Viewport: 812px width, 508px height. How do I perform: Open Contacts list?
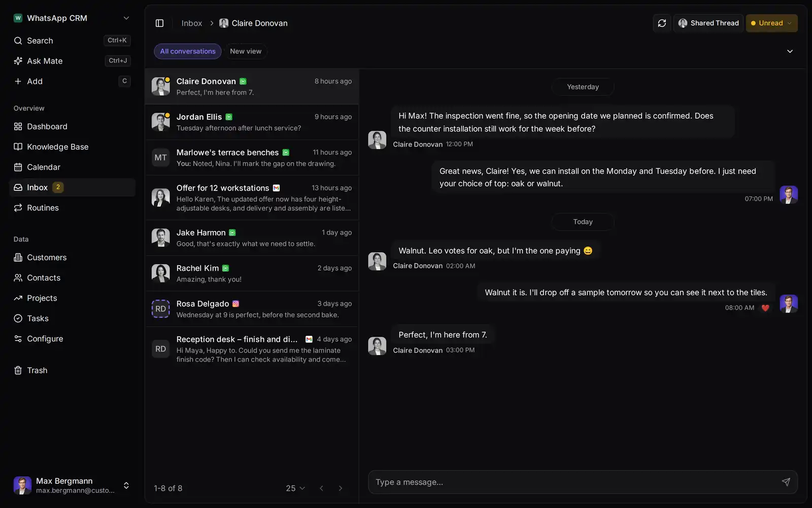pos(72,278)
